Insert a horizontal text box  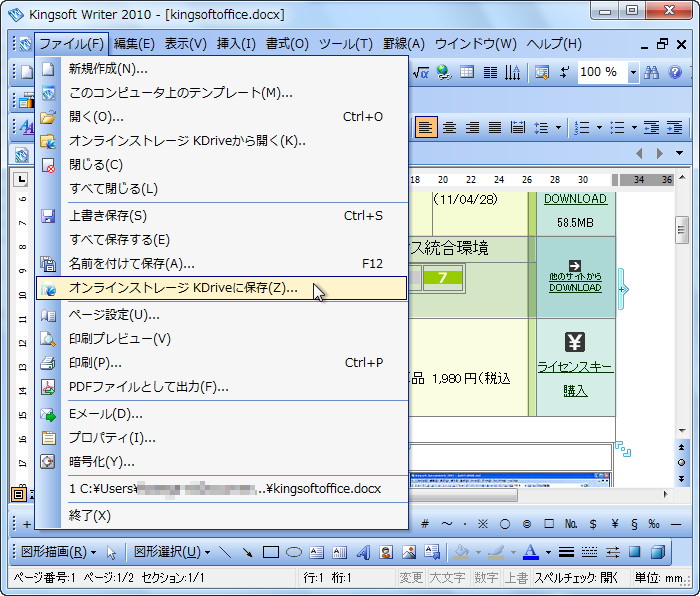(317, 553)
